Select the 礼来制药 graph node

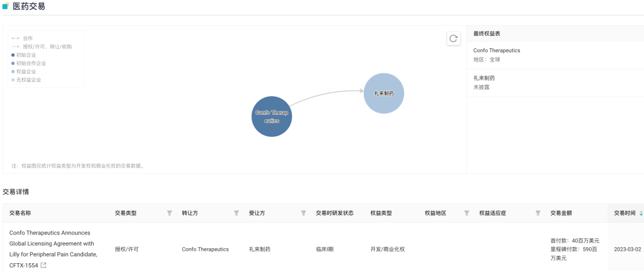[384, 93]
